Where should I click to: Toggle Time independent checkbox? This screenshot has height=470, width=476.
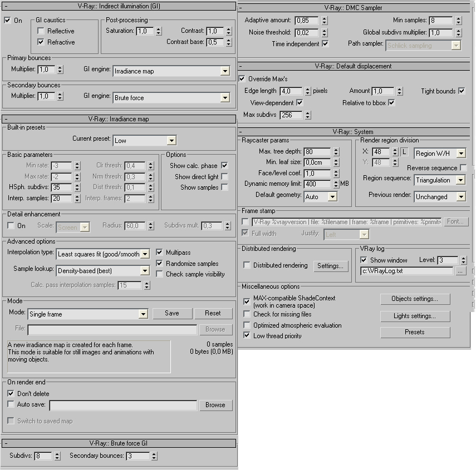[x=325, y=44]
